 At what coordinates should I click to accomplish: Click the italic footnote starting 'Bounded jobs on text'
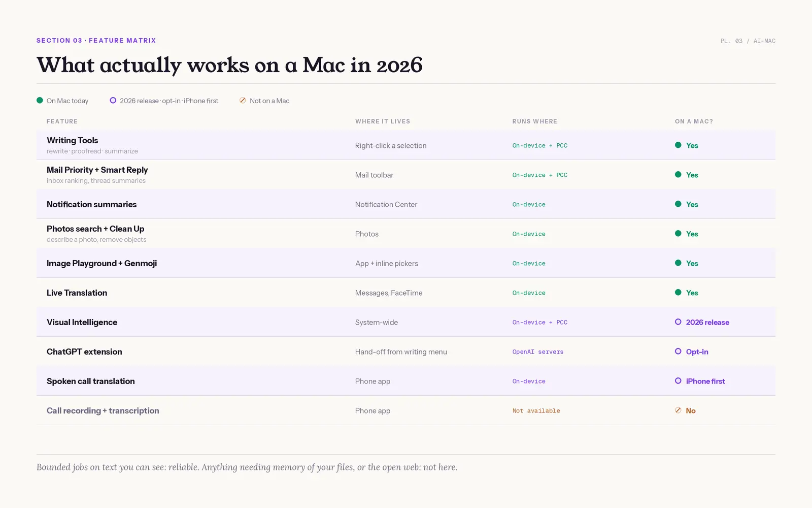(x=247, y=467)
